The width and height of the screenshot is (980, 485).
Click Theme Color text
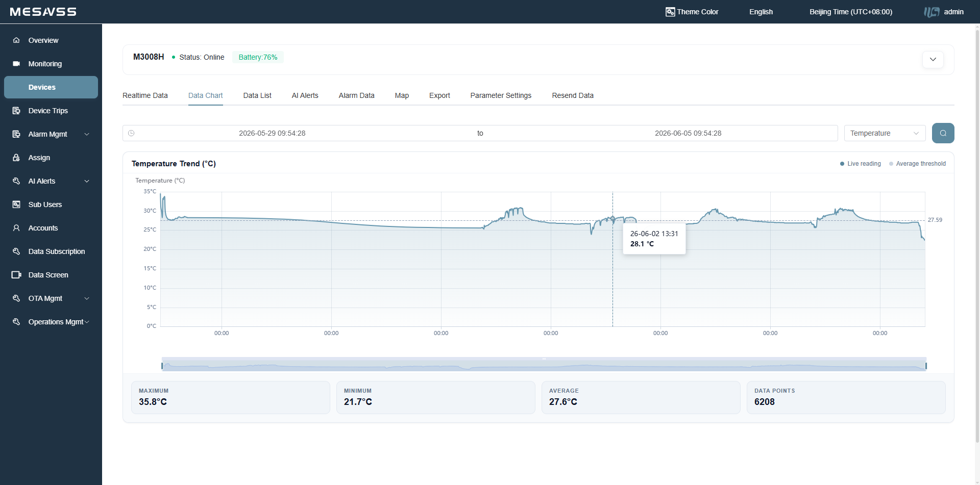(697, 12)
